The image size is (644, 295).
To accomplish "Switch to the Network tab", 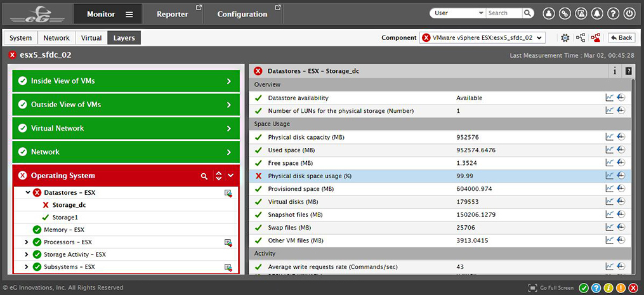I will [x=56, y=38].
